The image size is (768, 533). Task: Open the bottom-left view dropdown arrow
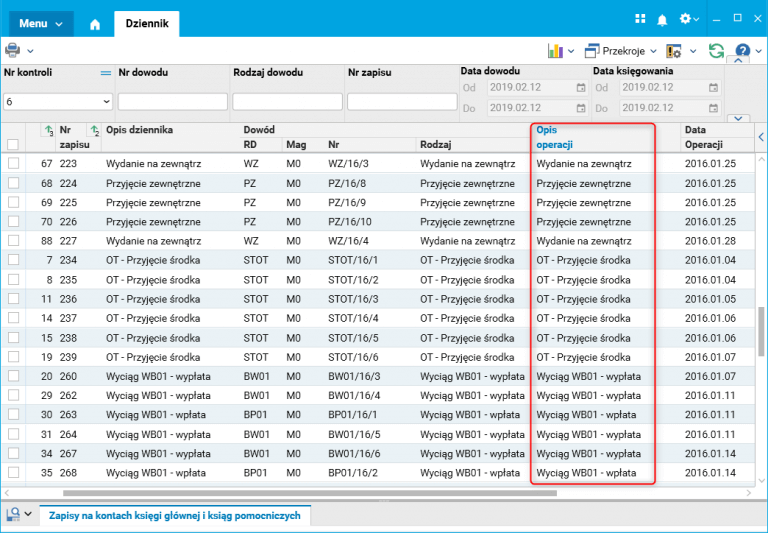tap(28, 514)
